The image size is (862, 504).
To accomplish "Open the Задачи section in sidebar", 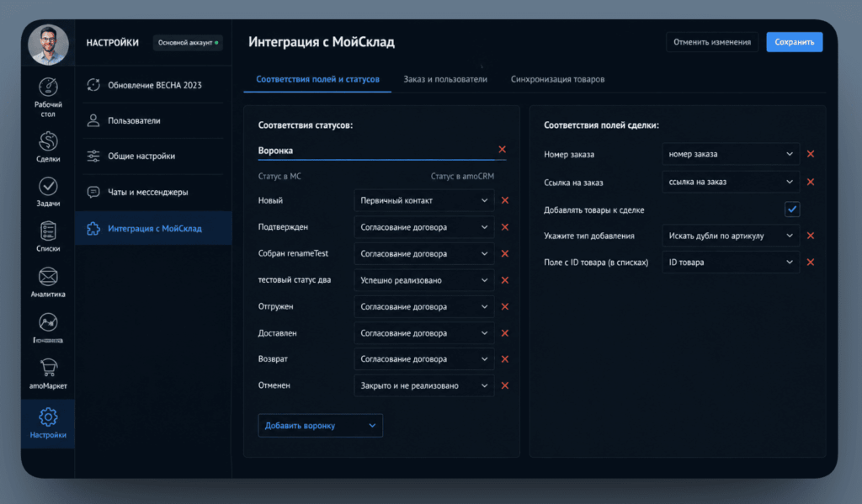I will point(48,192).
